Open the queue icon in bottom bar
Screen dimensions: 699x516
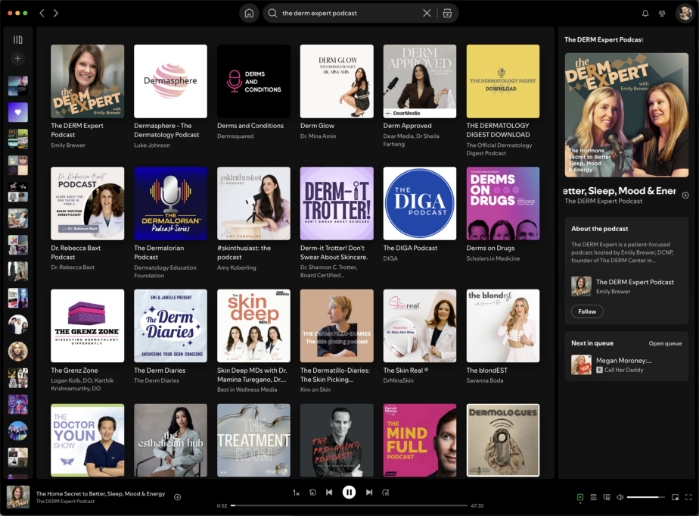pyautogui.click(x=593, y=497)
